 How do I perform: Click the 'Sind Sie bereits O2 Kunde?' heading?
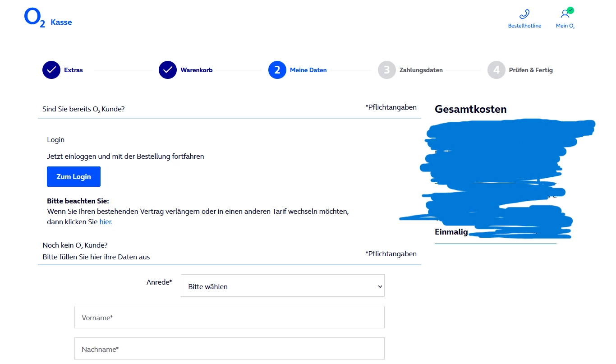pyautogui.click(x=83, y=109)
